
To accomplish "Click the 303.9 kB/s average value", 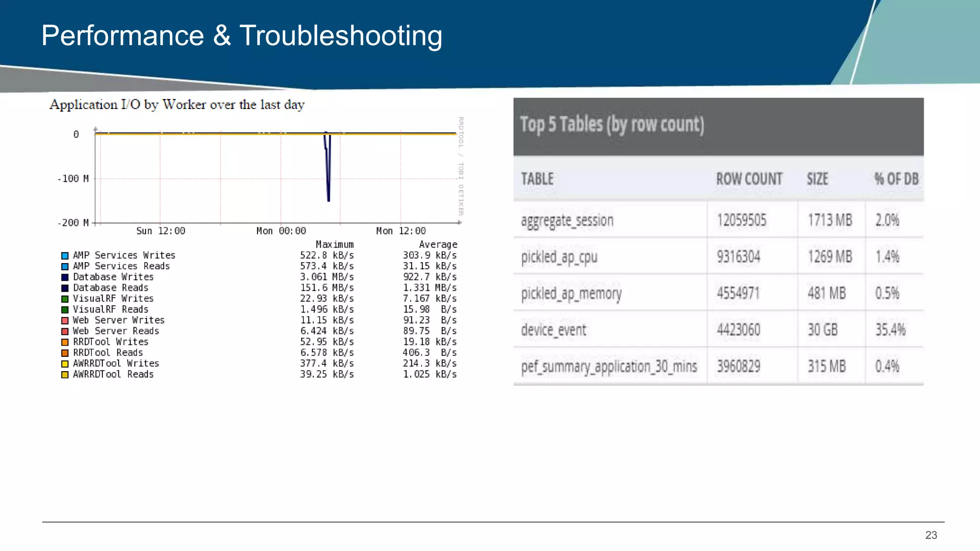I will pyautogui.click(x=430, y=255).
